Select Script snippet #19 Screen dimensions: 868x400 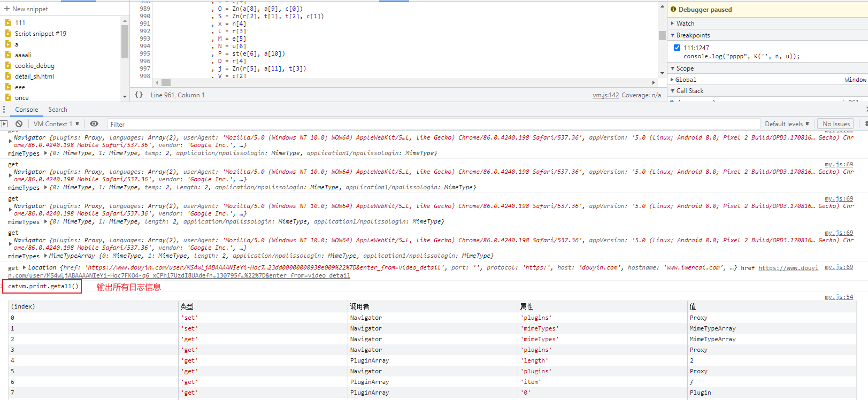[41, 34]
